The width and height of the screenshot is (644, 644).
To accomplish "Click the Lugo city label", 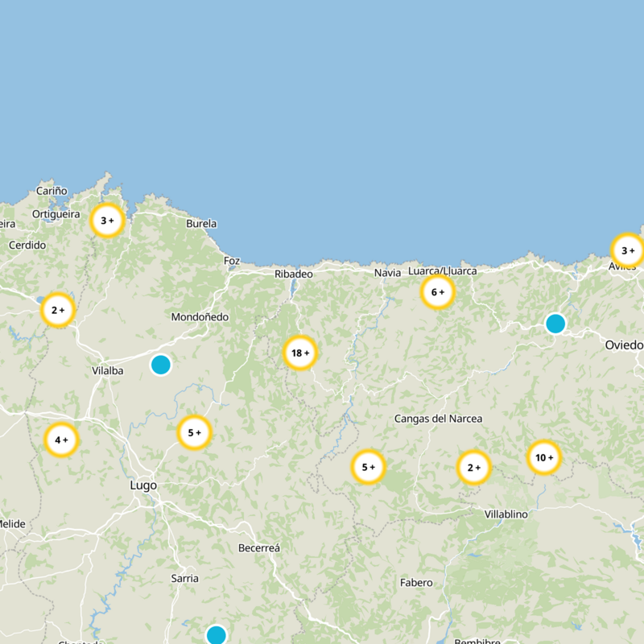I will coord(143,485).
